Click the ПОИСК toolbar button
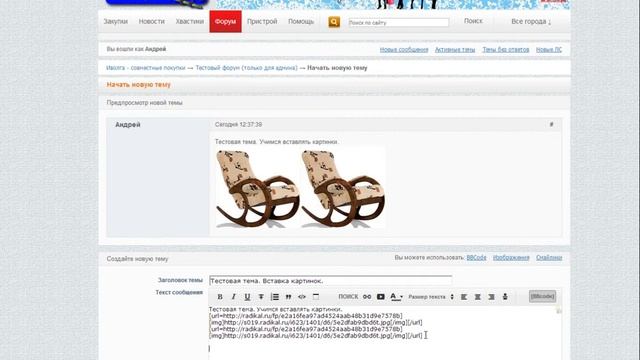 pyautogui.click(x=348, y=297)
